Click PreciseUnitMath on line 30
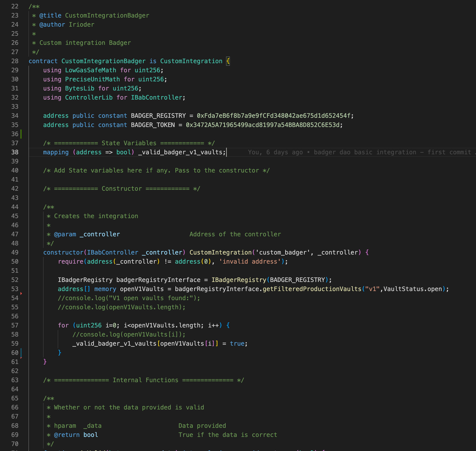The height and width of the screenshot is (451, 476). [x=92, y=79]
